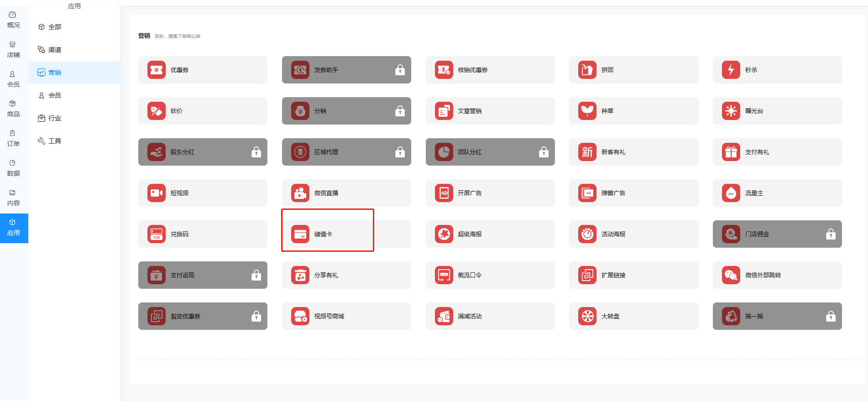The image size is (868, 401).
Task: Open 数据 in the left sidebar
Action: coord(14,168)
